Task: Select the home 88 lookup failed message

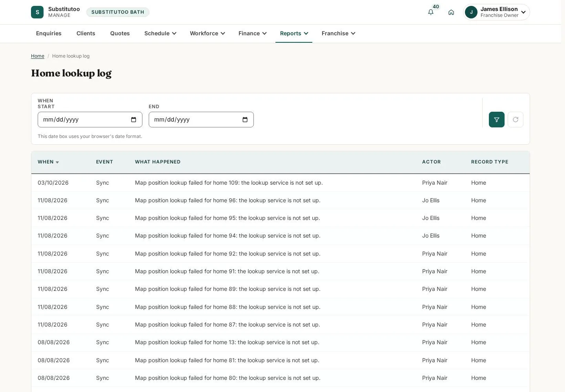Action: pyautogui.click(x=228, y=307)
